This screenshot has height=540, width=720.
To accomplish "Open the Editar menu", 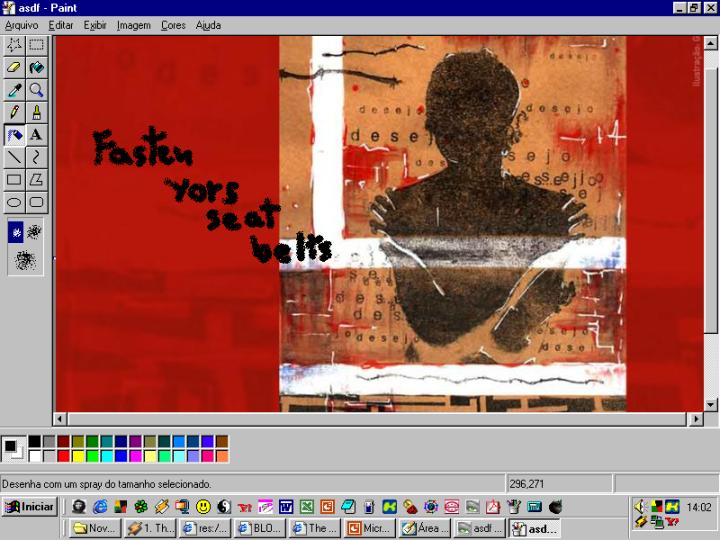I will coord(61,25).
